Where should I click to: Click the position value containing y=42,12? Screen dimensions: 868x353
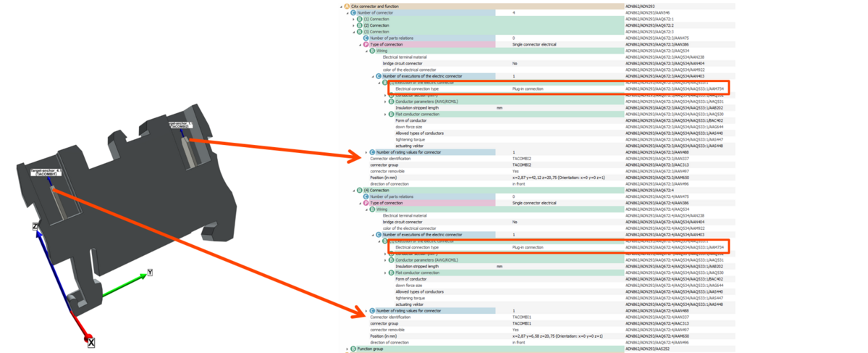pos(557,178)
